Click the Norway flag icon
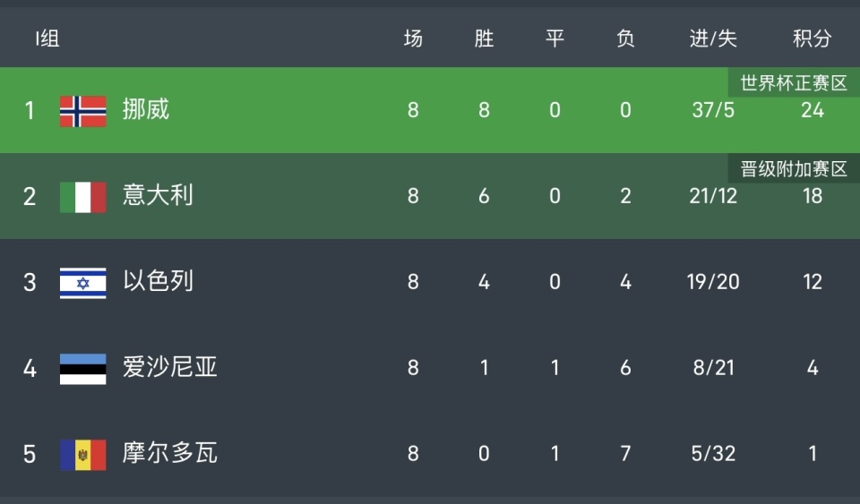The image size is (860, 504). (x=82, y=110)
